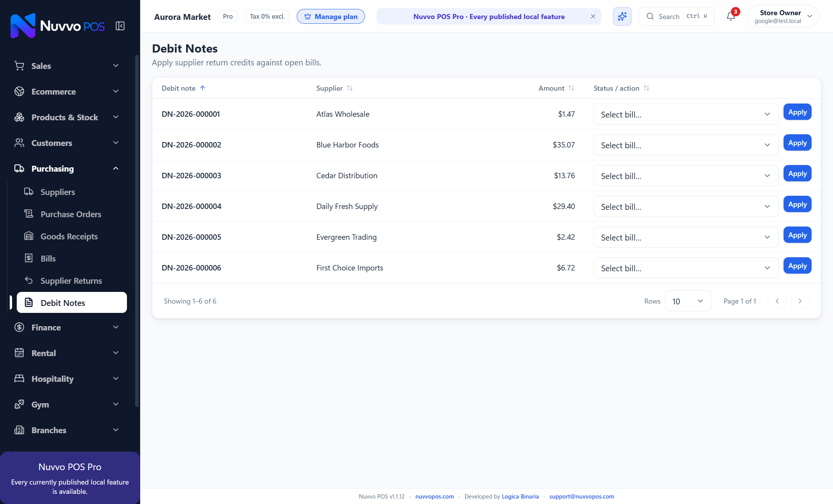Apply debit note DN-2026-000003
The width and height of the screenshot is (833, 504).
(797, 174)
